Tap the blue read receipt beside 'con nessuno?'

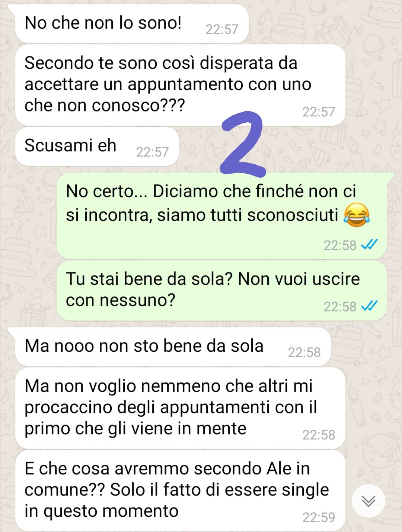(x=370, y=306)
